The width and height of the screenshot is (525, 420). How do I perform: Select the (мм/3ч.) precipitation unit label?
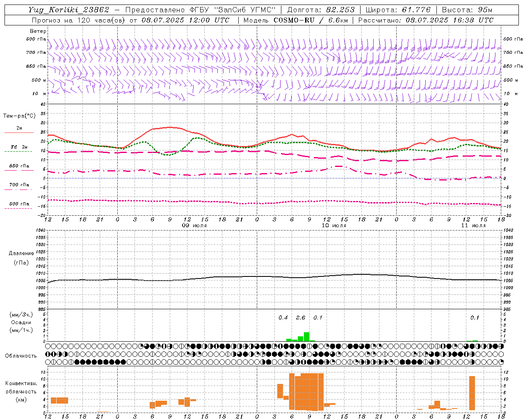[x=21, y=315]
